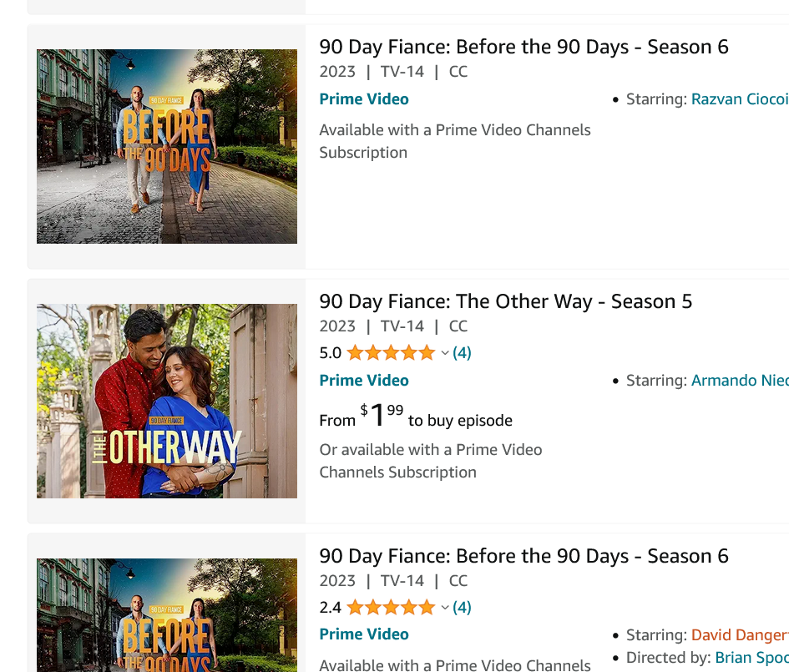Expand the rating chevron beside the 2.4 stars

click(x=445, y=608)
